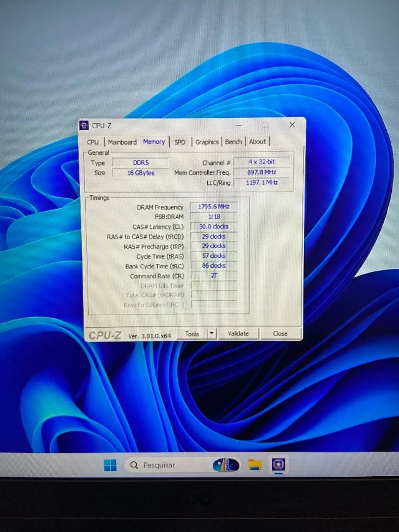
Task: Select the tRCD value 29 clocks
Action: (x=214, y=236)
